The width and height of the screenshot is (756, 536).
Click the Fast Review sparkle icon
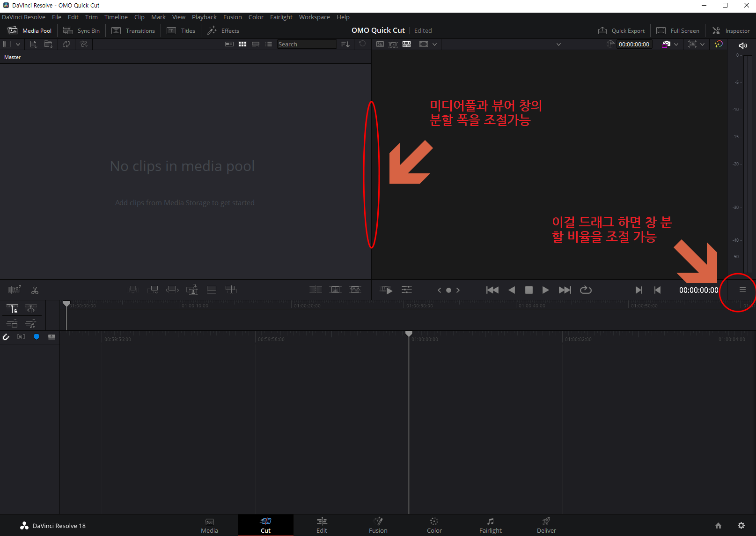coord(719,44)
